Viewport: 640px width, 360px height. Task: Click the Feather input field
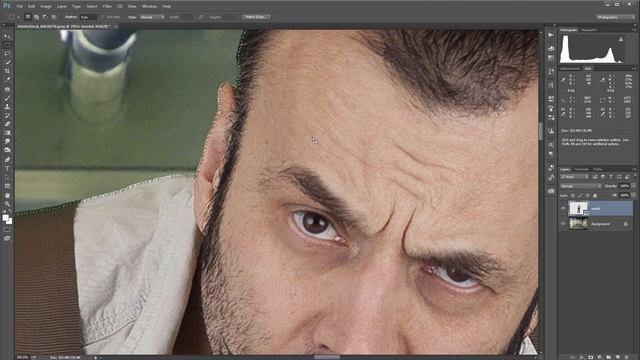click(88, 17)
